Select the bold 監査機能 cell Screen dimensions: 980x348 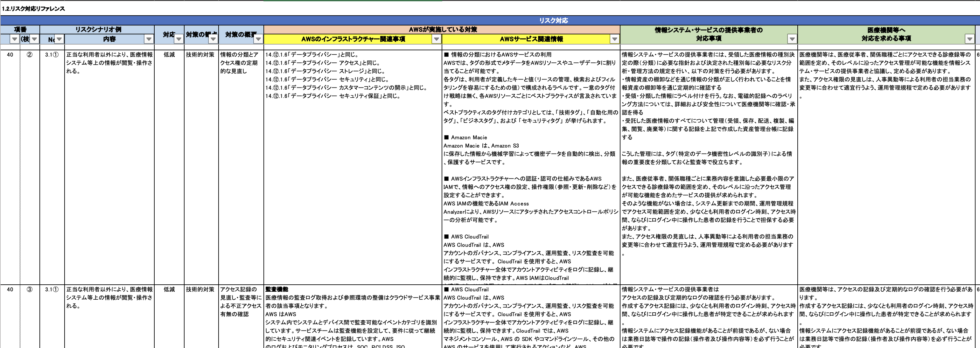point(276,289)
